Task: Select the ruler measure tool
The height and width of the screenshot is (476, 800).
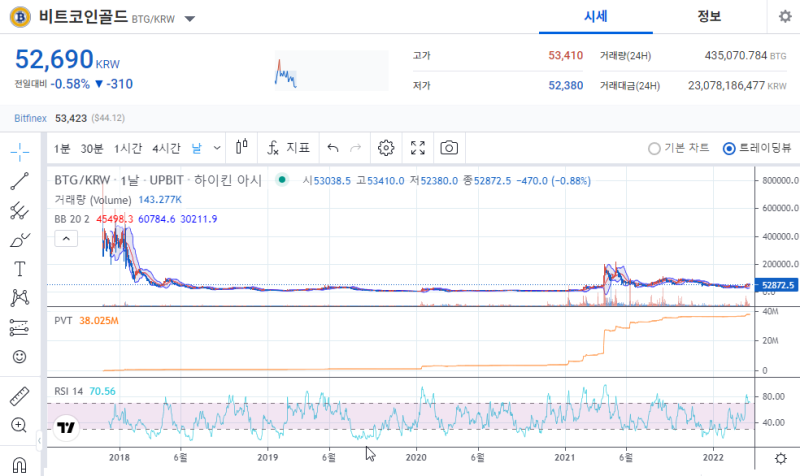Action: pos(19,396)
